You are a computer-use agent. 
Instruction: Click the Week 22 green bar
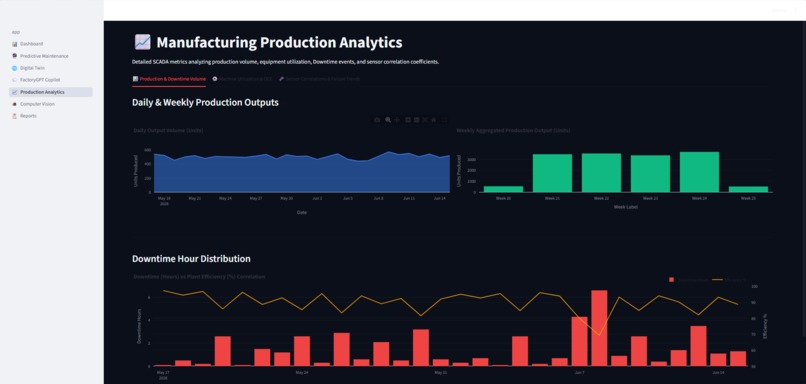(x=601, y=173)
